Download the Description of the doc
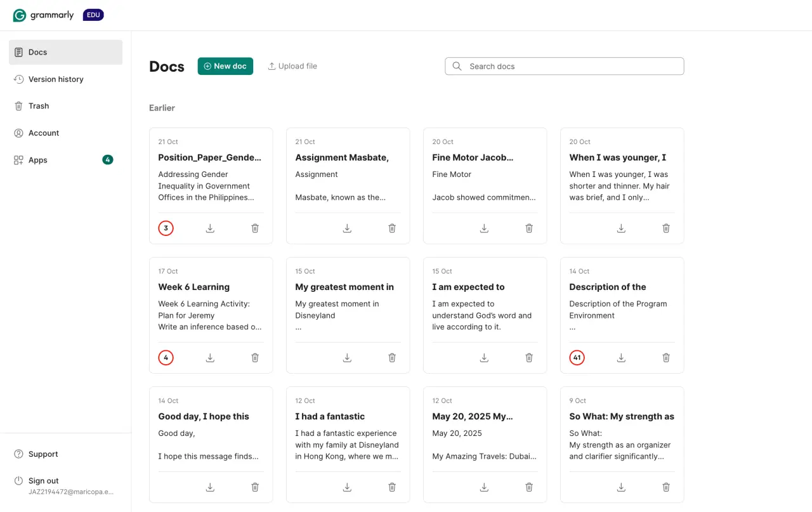The width and height of the screenshot is (812, 512). coord(621,358)
